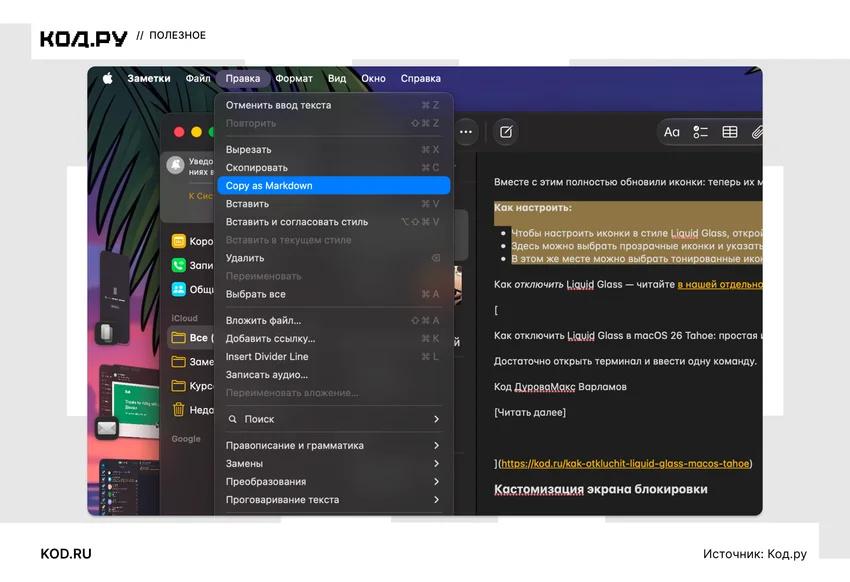Click the phone mirroring thumbnail in Stage Manager
Viewport: 850px width, 582px height.
[114, 295]
